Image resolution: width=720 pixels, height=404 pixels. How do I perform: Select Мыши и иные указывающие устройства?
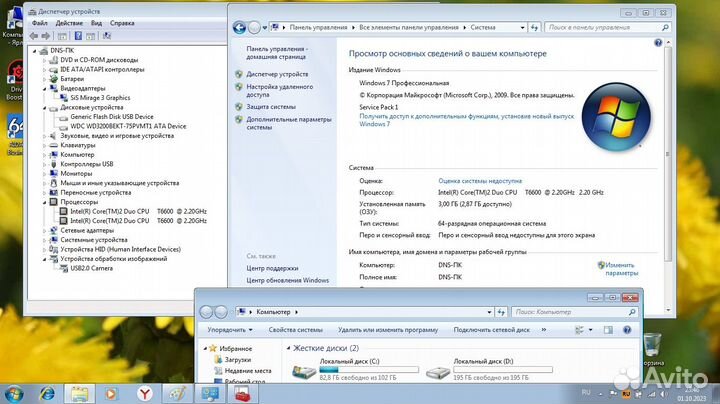(119, 183)
